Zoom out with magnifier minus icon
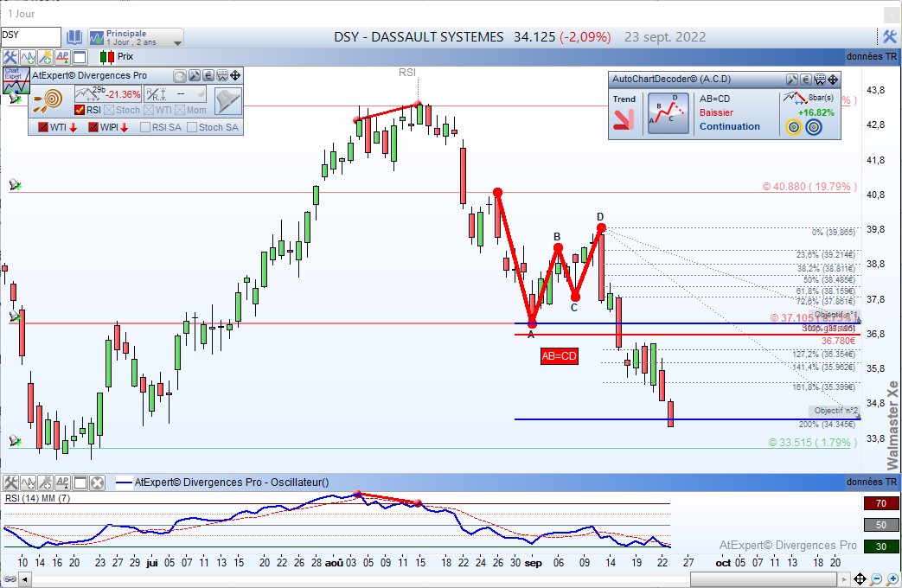902x588 pixels. [x=876, y=579]
